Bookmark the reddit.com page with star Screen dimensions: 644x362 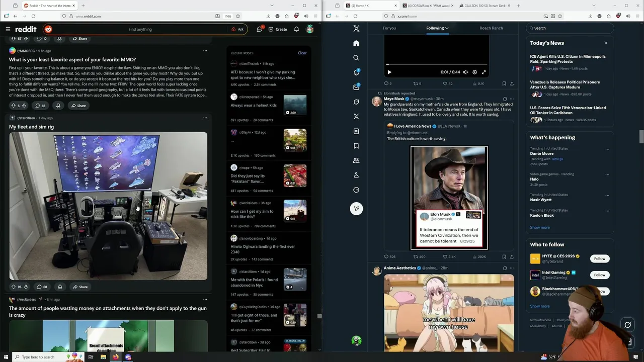(238, 16)
